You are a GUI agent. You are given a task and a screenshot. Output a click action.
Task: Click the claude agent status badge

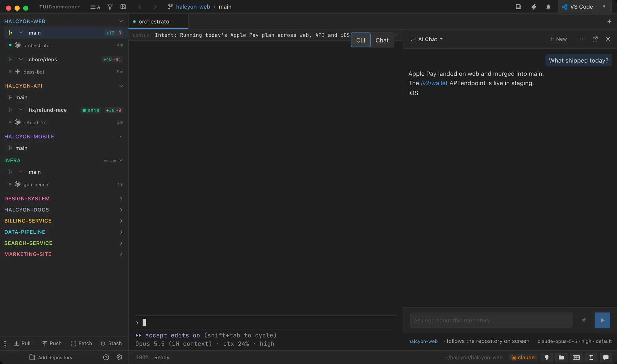[523, 358]
